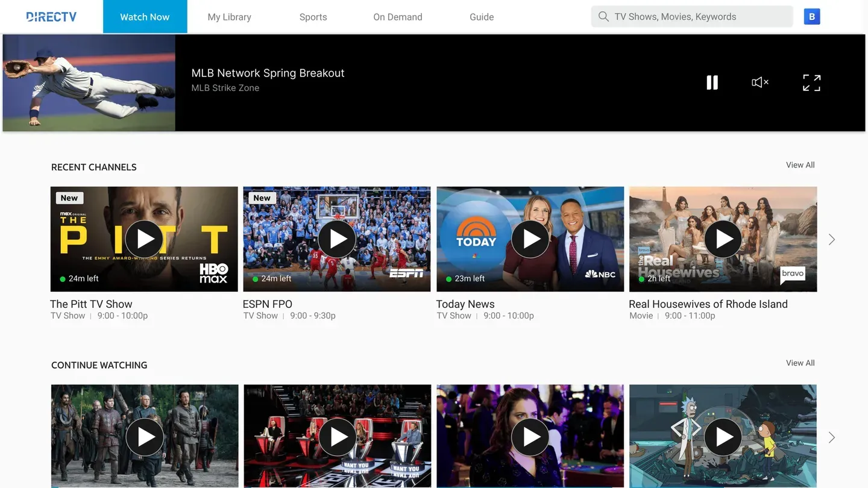Click the Bravo logo on Real Housewives
868x488 pixels.
(x=793, y=274)
